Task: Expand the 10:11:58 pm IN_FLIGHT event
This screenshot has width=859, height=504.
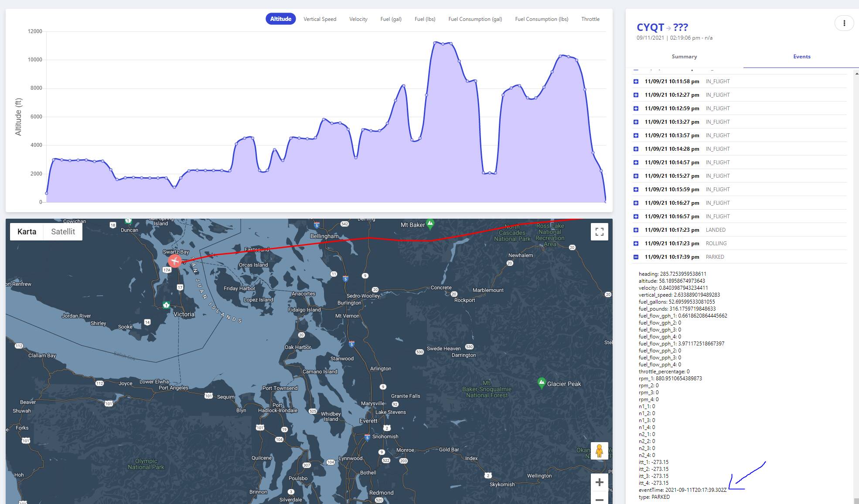Action: [636, 81]
